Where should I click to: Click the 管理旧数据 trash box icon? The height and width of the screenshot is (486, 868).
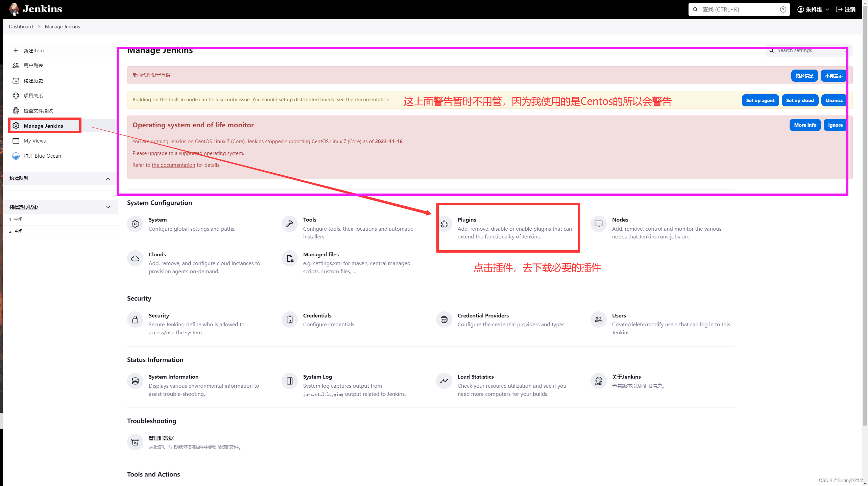click(135, 442)
